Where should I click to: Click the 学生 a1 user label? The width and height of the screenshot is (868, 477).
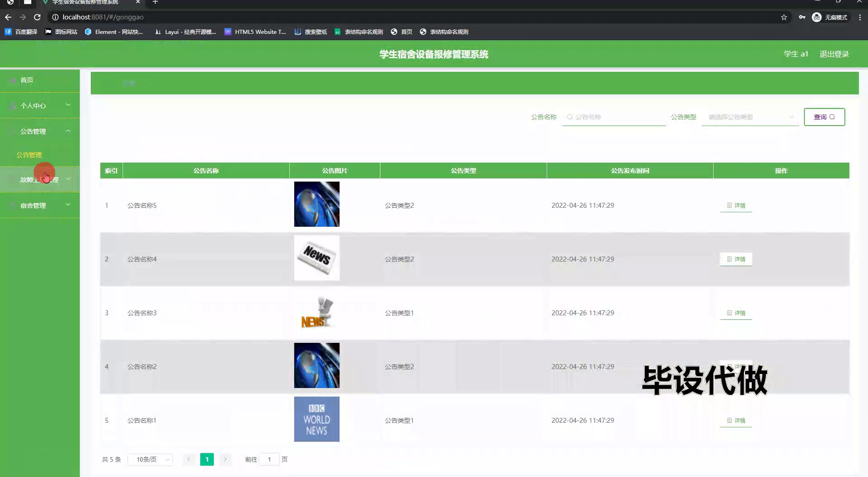pos(796,54)
